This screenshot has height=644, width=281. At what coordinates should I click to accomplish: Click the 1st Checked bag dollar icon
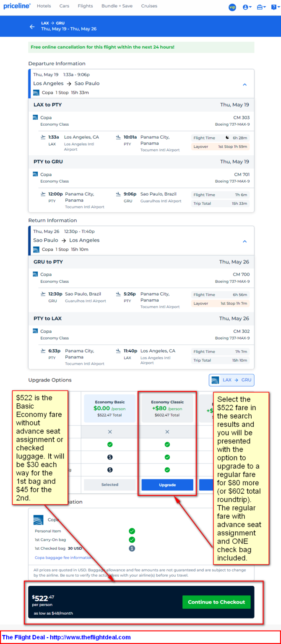[132, 548]
